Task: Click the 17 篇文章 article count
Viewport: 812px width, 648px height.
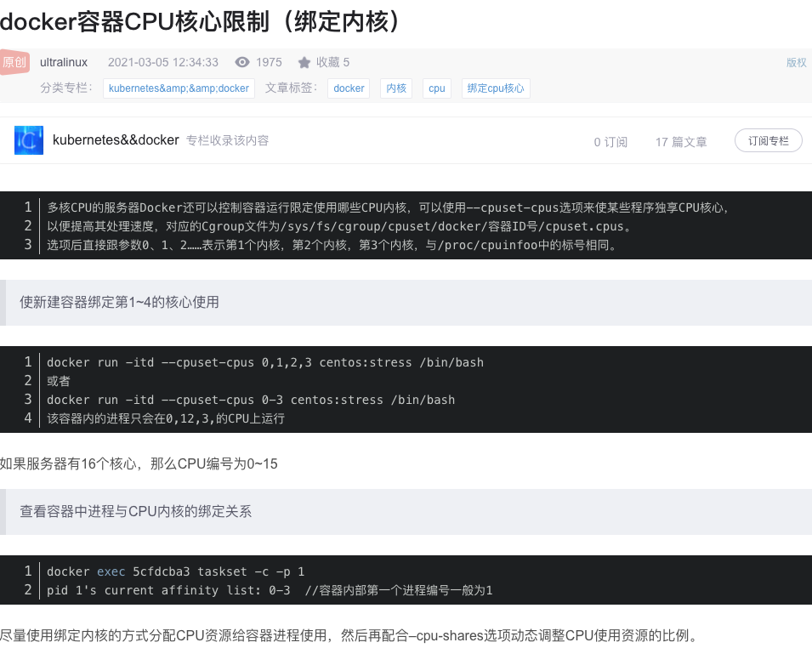Action: pyautogui.click(x=681, y=141)
